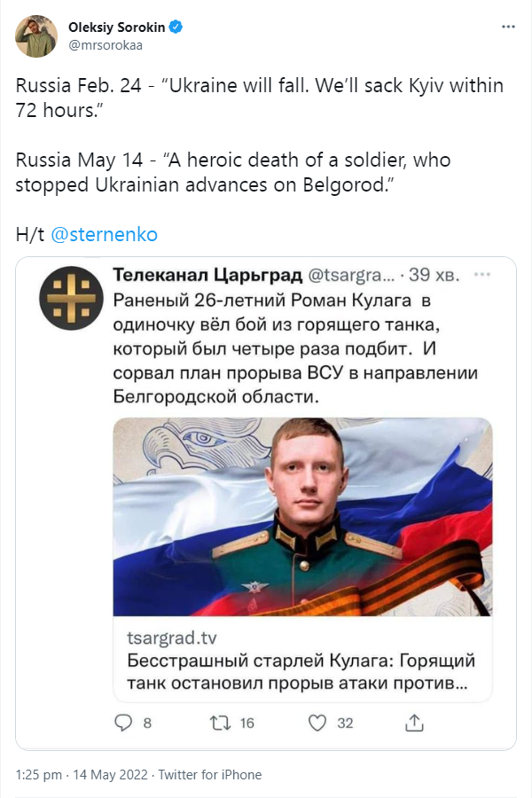Click the quoted tweet's Russian text body

click(x=295, y=348)
